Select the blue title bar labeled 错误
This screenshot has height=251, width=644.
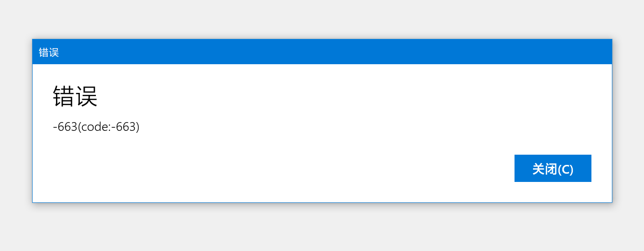click(x=322, y=52)
